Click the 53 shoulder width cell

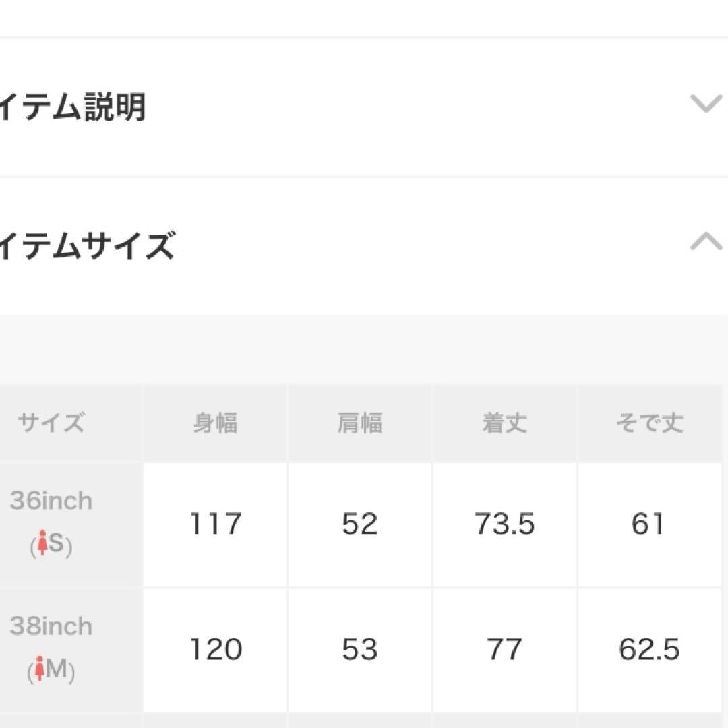coord(360,649)
